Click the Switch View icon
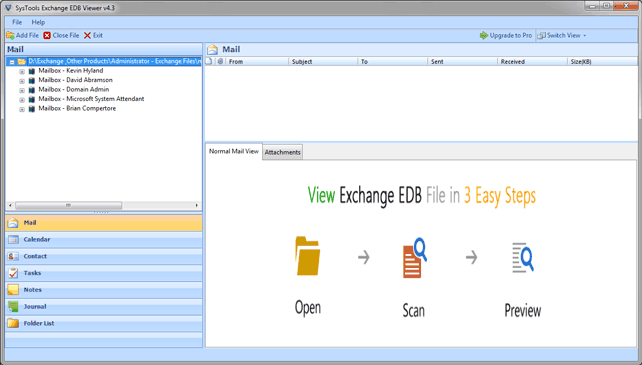Viewport: 642px width, 365px height. click(541, 36)
